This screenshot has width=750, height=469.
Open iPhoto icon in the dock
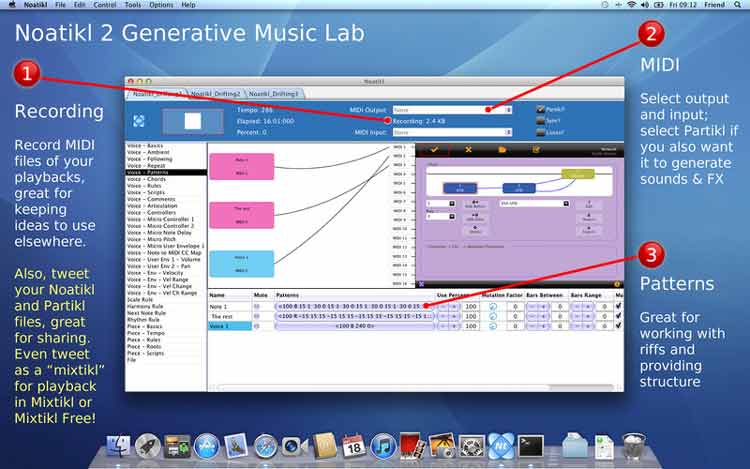click(442, 447)
